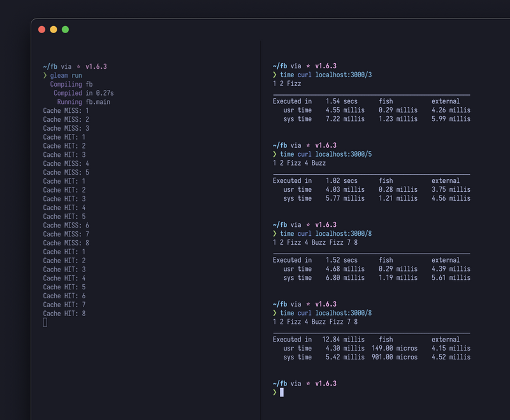Click the "1.02 secs" execution time

[342, 181]
